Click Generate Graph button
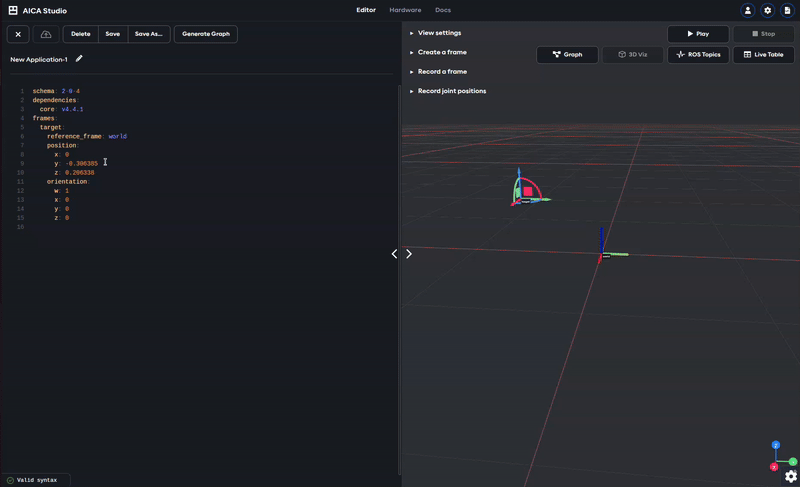 [x=206, y=34]
